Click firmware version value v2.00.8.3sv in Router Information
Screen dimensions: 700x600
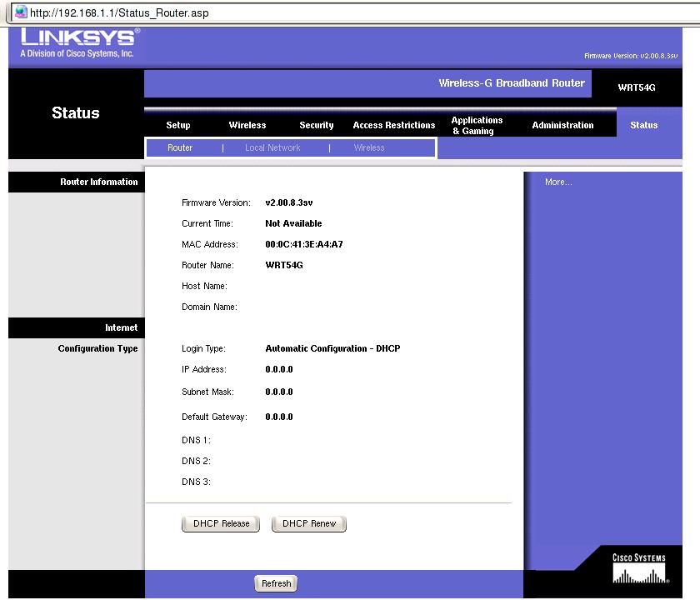coord(289,202)
